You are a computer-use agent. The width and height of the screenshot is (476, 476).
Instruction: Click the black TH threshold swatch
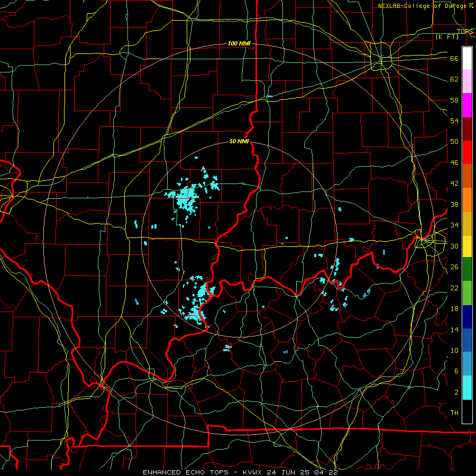467,411
